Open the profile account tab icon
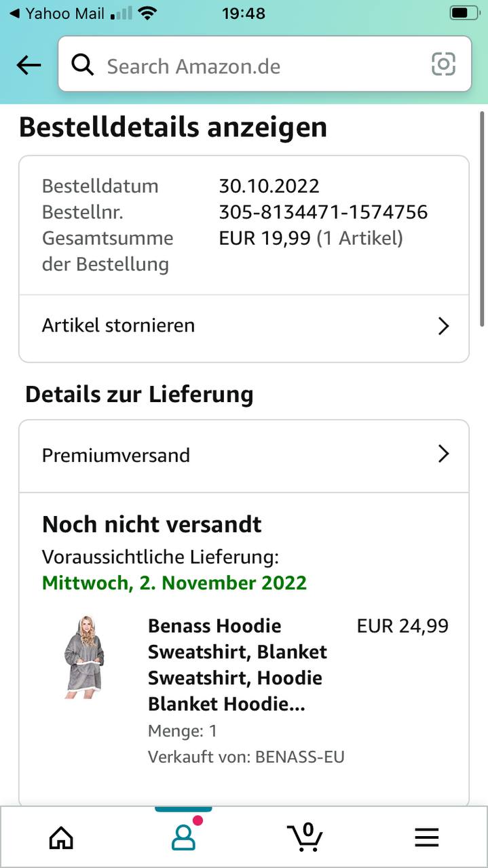The image size is (488, 868). pyautogui.click(x=183, y=837)
